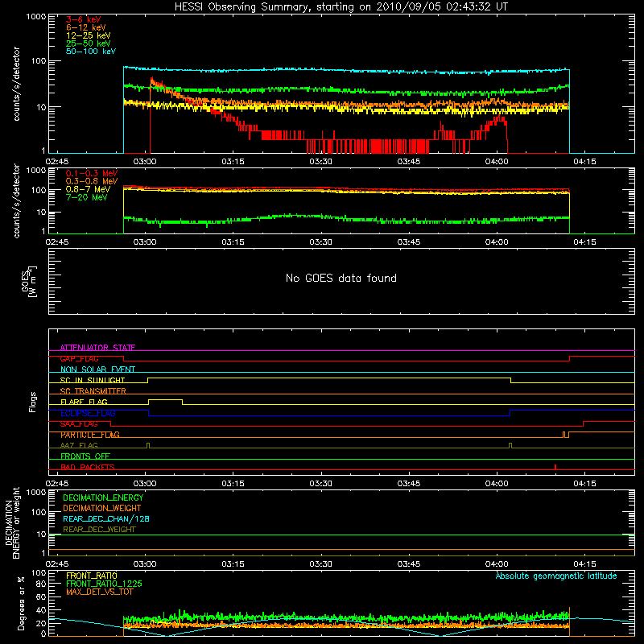Click "counts/s/detector" axis title of keV panel
The image size is (644, 644).
point(16,84)
